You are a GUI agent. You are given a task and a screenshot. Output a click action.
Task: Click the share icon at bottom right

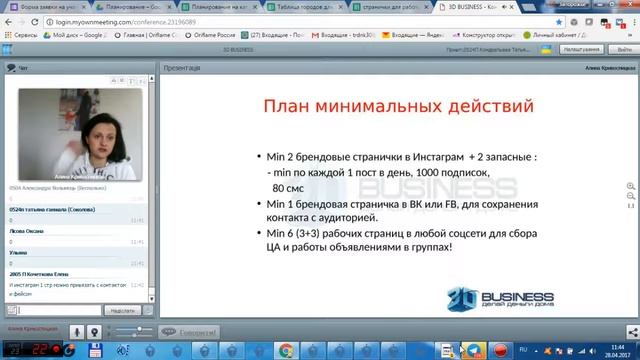click(x=633, y=332)
